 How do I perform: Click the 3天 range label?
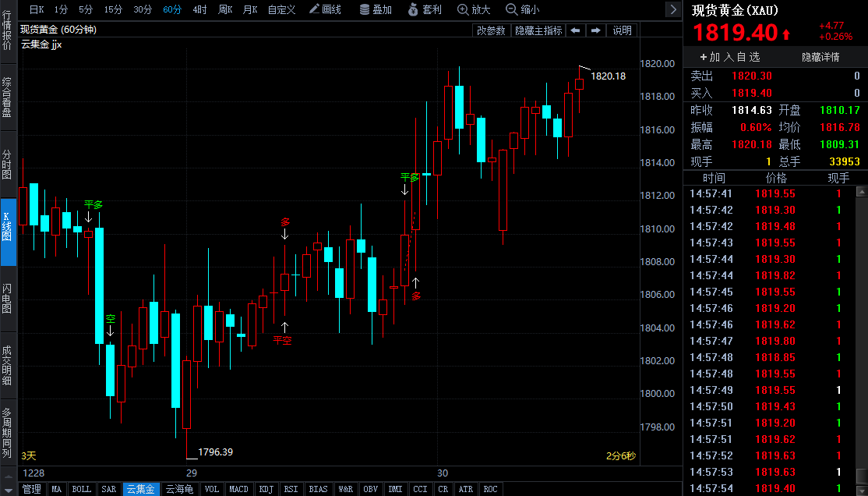pos(29,455)
